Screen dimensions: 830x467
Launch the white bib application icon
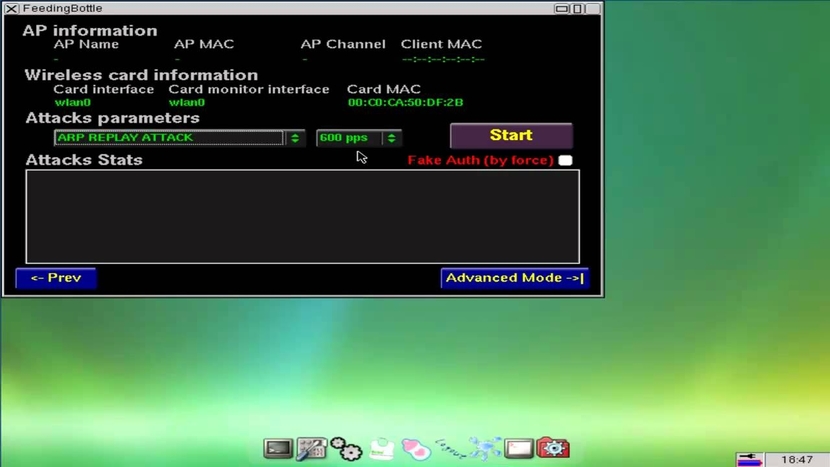[382, 449]
